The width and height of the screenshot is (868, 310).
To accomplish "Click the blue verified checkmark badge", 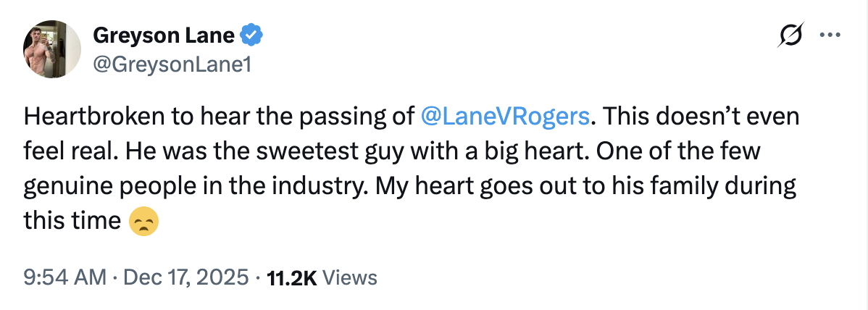I will (x=251, y=34).
